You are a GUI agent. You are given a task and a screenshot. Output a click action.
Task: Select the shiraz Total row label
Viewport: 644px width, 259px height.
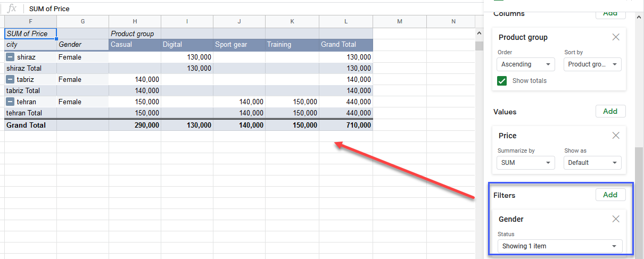(x=30, y=68)
